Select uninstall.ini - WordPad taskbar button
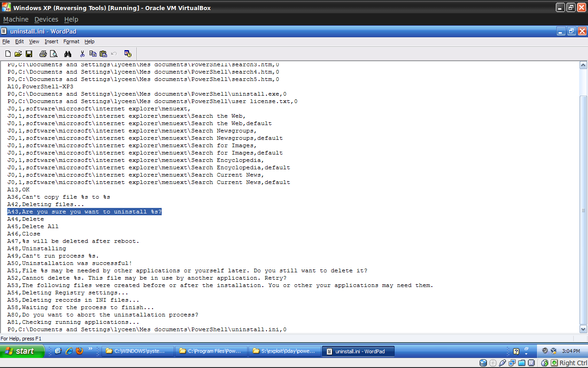This screenshot has width=588, height=368. [358, 351]
